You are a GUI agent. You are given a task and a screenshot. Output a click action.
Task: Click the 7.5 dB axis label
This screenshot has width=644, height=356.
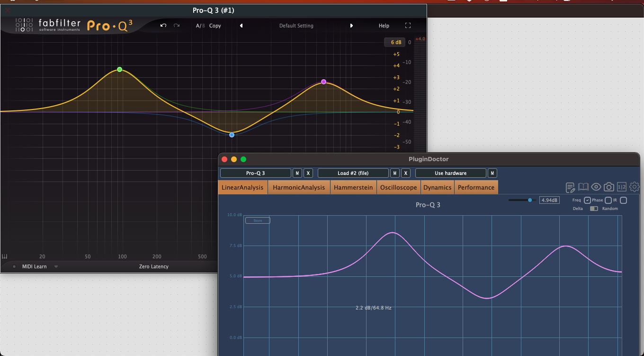click(x=236, y=246)
